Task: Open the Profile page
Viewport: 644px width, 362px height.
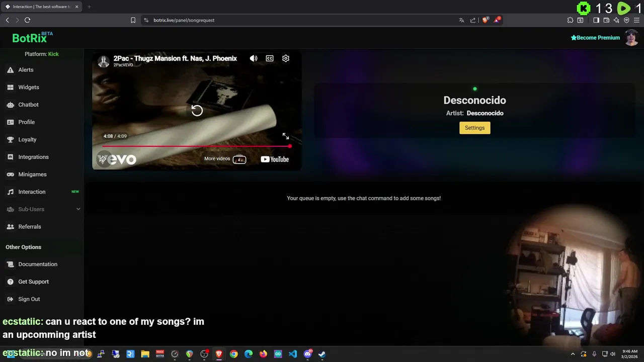Action: 42,122
